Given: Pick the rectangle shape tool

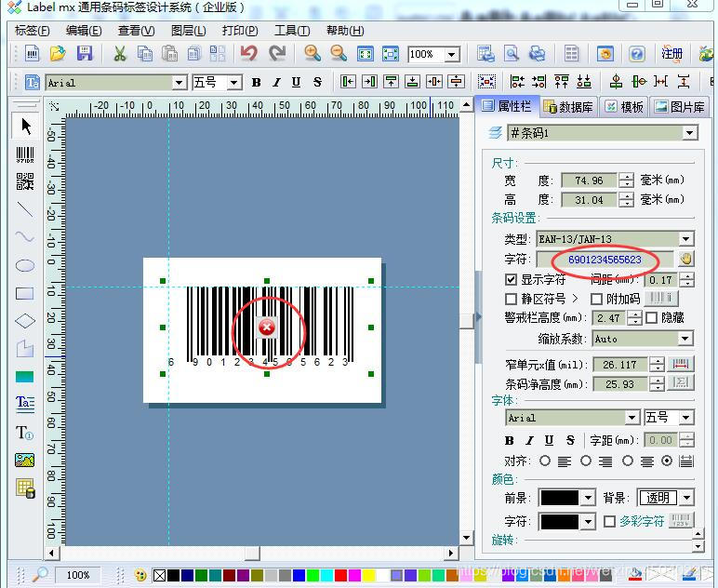Looking at the screenshot, I should tap(25, 294).
